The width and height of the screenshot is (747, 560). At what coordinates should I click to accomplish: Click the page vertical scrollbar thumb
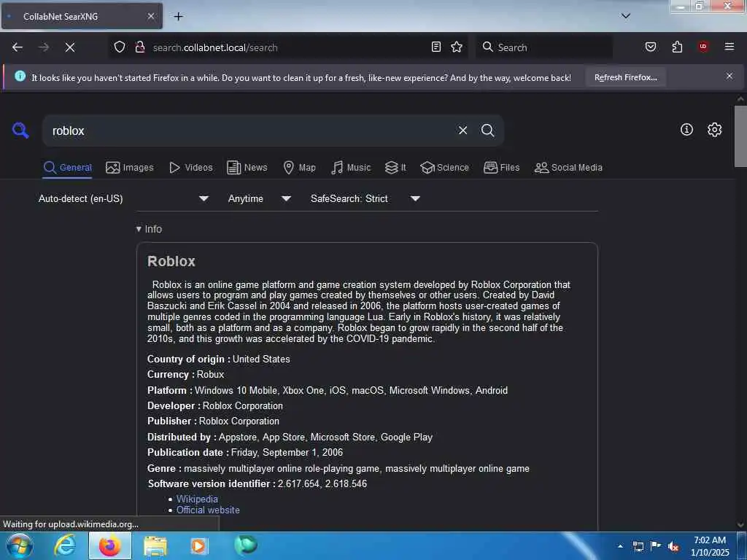740,136
